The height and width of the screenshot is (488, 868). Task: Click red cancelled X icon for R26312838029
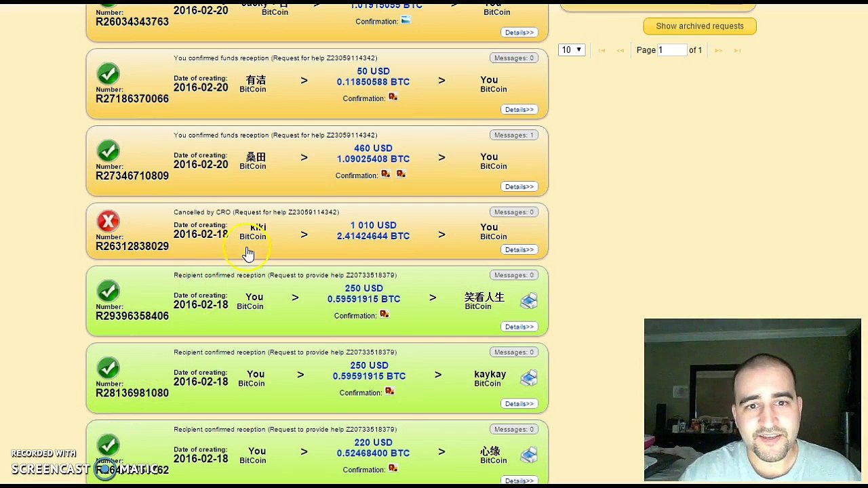click(108, 222)
